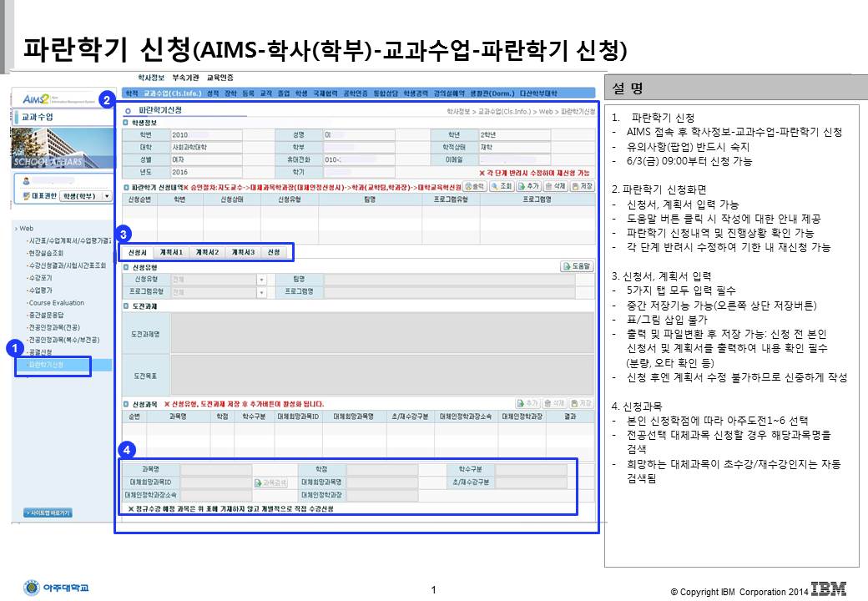Open the 부속기관 top menu

coord(185,78)
